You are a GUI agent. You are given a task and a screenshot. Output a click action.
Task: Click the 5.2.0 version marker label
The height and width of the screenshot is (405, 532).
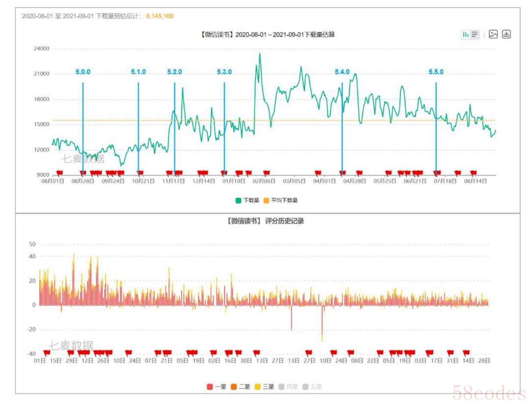174,72
